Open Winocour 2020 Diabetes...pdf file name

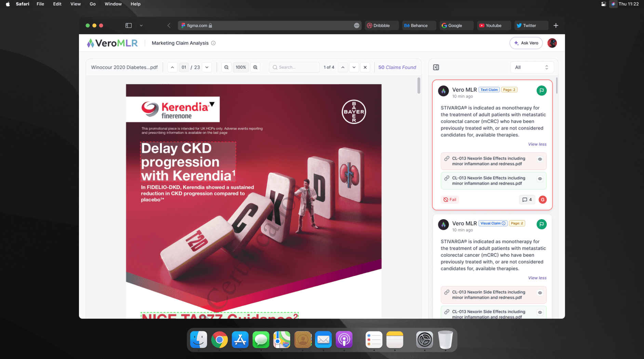point(124,67)
